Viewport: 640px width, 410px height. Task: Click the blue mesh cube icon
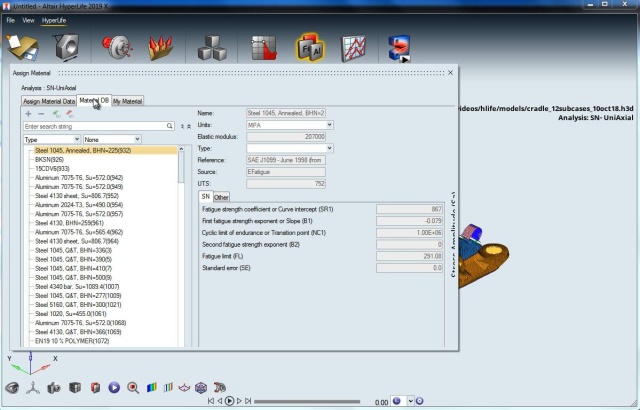point(201,388)
